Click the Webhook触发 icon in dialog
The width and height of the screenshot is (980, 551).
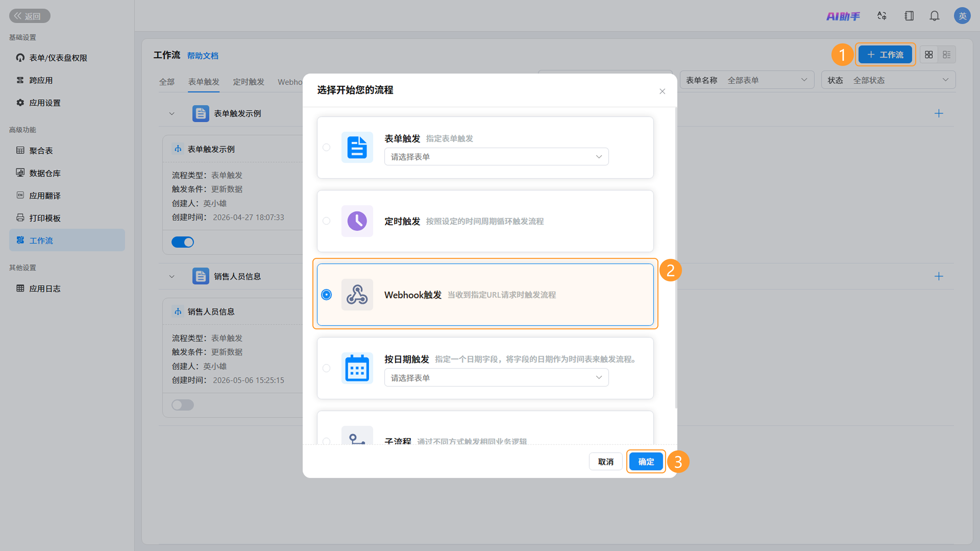357,295
